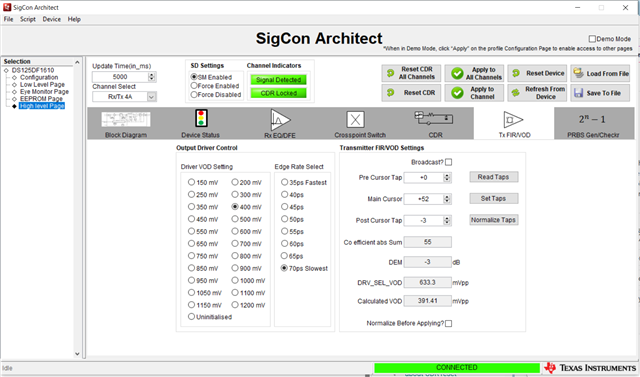Toggle Normalize Before Applying checkbox
This screenshot has height=377, width=640.
[x=449, y=324]
